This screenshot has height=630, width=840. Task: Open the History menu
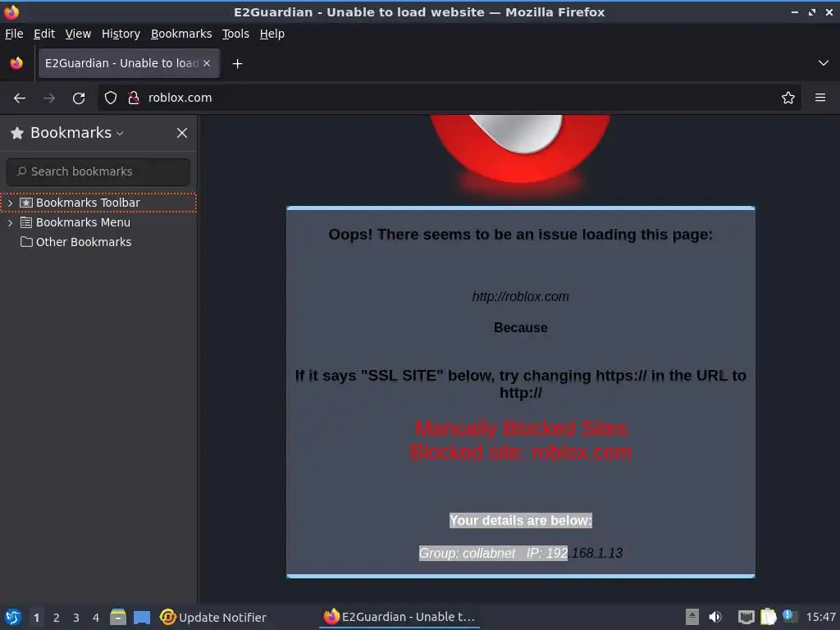click(121, 34)
